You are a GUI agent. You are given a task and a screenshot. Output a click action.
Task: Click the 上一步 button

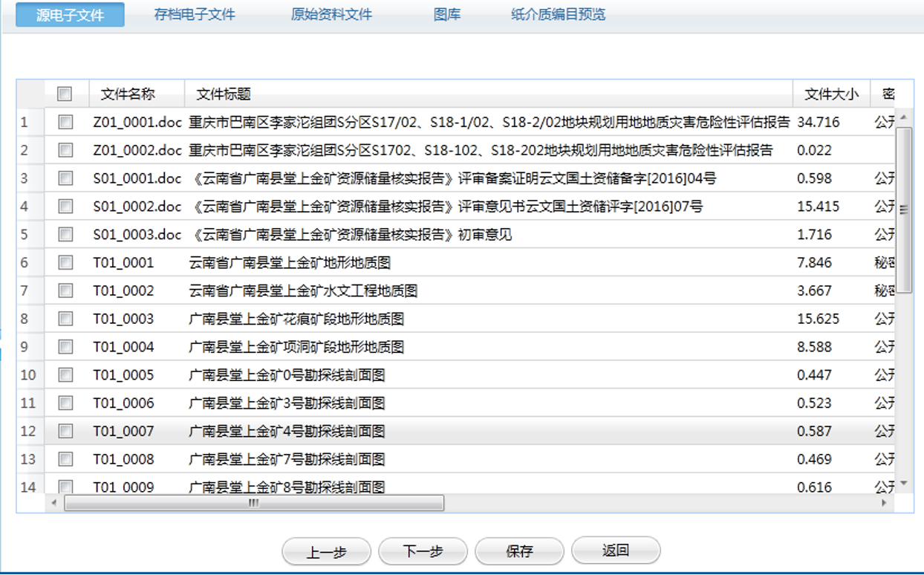(x=326, y=551)
